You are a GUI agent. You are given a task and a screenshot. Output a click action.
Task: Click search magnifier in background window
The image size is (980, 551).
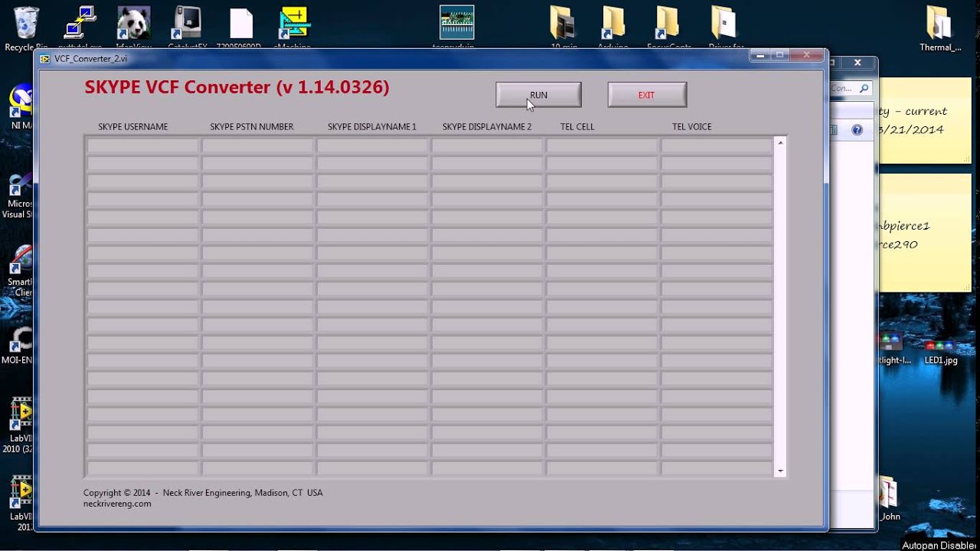tap(864, 88)
